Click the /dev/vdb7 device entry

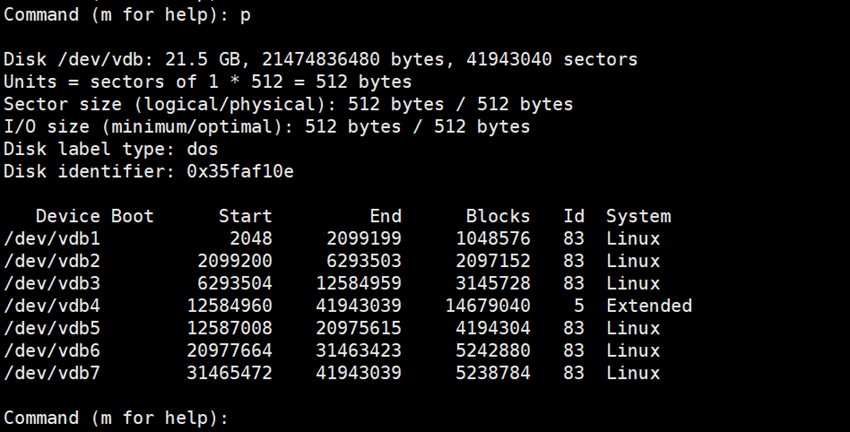[52, 373]
